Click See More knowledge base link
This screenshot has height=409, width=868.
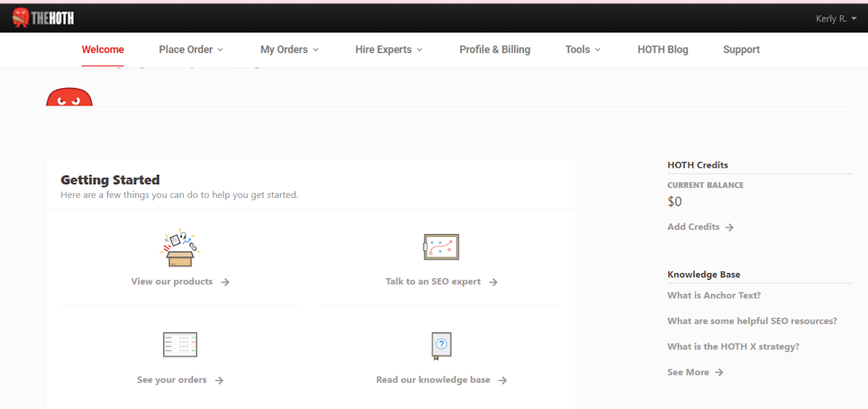[689, 372]
